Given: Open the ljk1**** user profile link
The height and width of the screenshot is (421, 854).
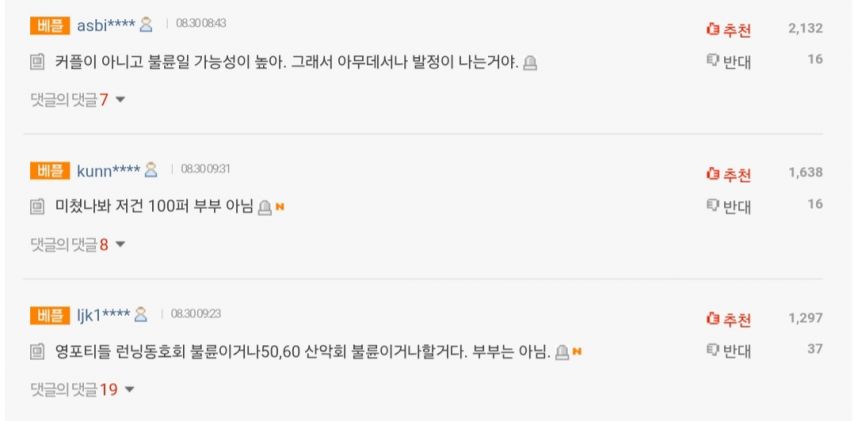Looking at the screenshot, I should [103, 315].
